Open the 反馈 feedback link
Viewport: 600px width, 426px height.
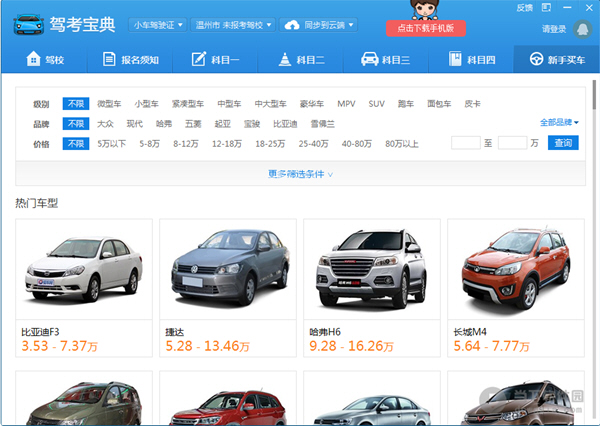[524, 8]
